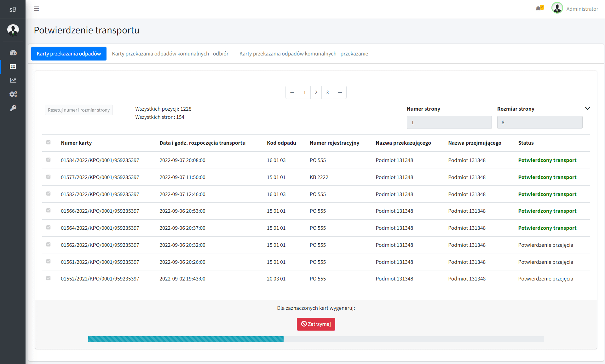The image size is (605, 364).
Task: Open the gears settings sidebar icon
Action: point(13,94)
